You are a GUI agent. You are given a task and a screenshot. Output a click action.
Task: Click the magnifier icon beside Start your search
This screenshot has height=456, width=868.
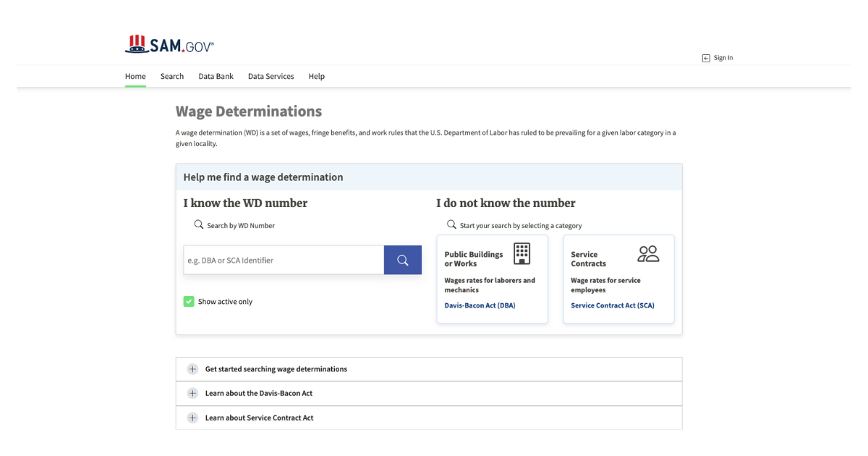451,225
